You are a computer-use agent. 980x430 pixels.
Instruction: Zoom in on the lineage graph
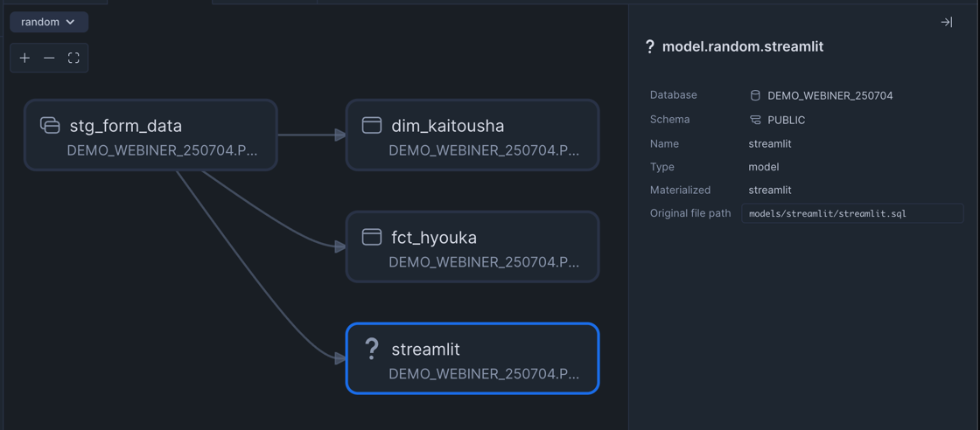coord(24,58)
